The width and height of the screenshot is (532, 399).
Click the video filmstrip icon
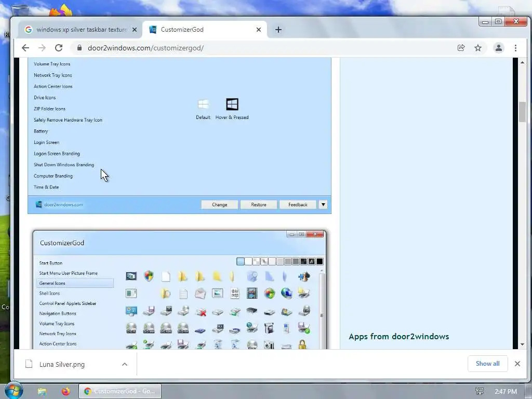(x=252, y=293)
